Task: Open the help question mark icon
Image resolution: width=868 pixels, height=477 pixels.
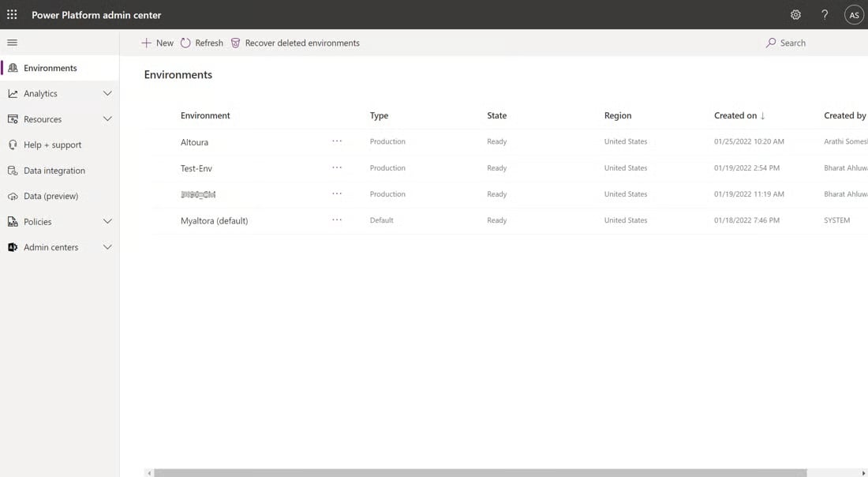Action: [825, 15]
